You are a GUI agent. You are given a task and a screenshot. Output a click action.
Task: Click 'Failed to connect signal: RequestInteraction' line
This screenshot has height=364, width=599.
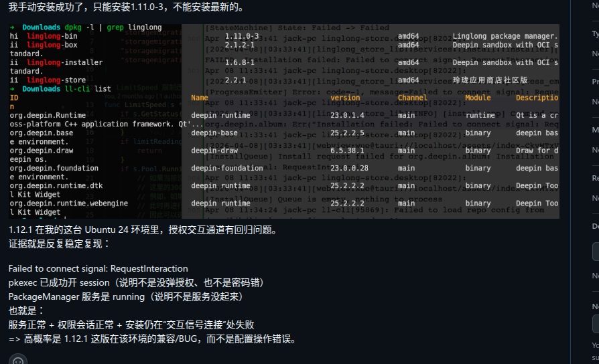[x=98, y=268]
